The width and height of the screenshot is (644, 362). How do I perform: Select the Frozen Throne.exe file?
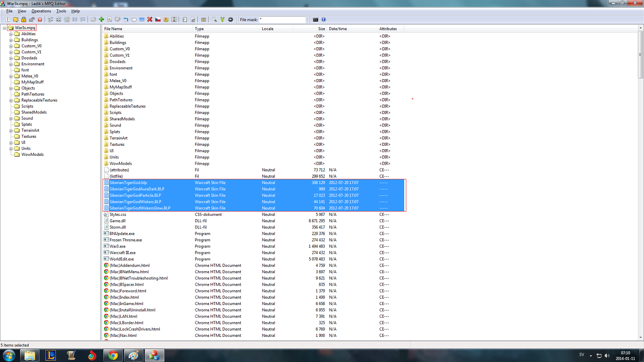tap(126, 240)
